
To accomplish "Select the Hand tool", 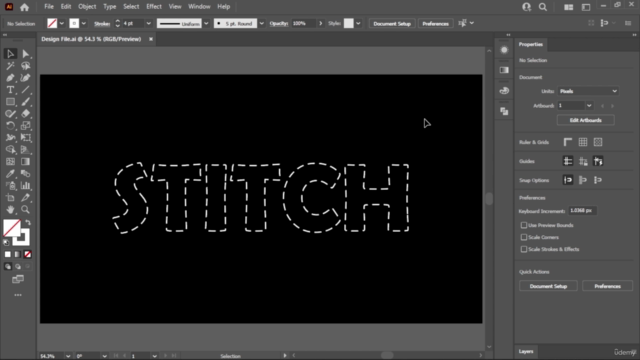I will point(10,209).
